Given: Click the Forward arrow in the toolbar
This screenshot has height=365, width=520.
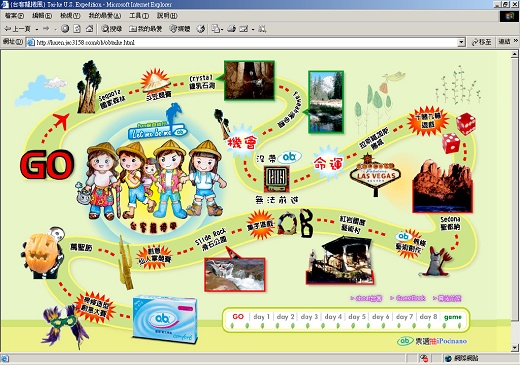Looking at the screenshot, I should click(46, 29).
